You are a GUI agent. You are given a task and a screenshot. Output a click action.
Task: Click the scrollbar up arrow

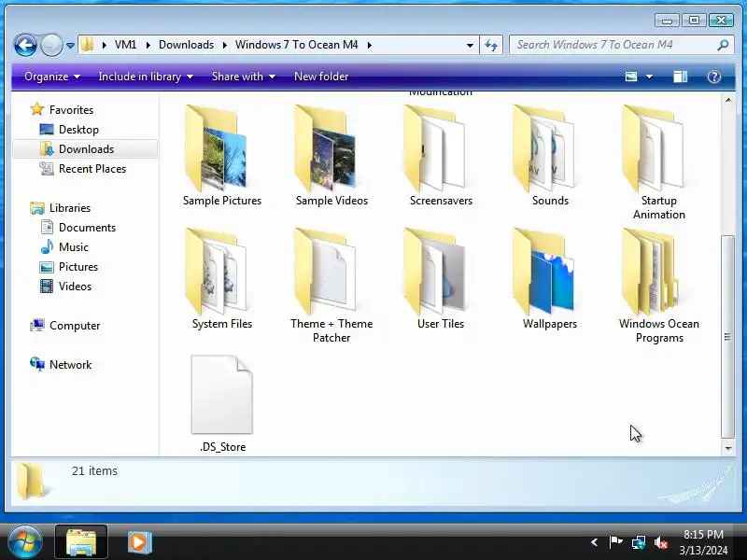(728, 100)
